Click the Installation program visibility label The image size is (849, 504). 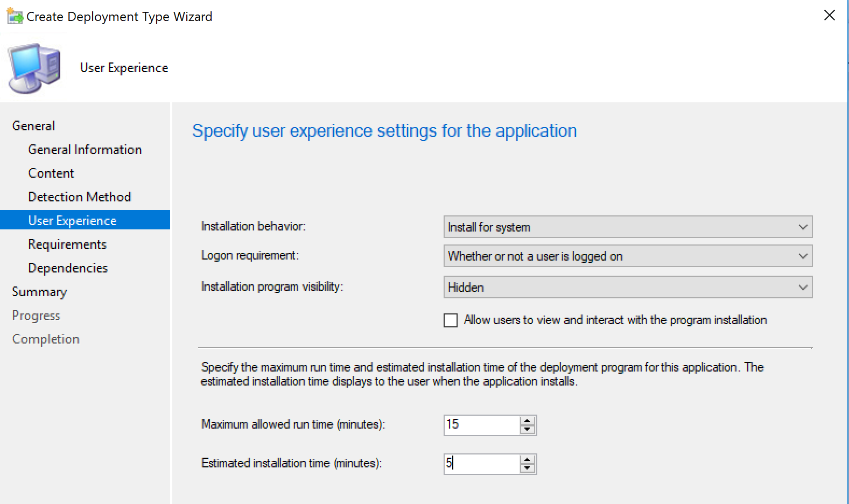272,287
